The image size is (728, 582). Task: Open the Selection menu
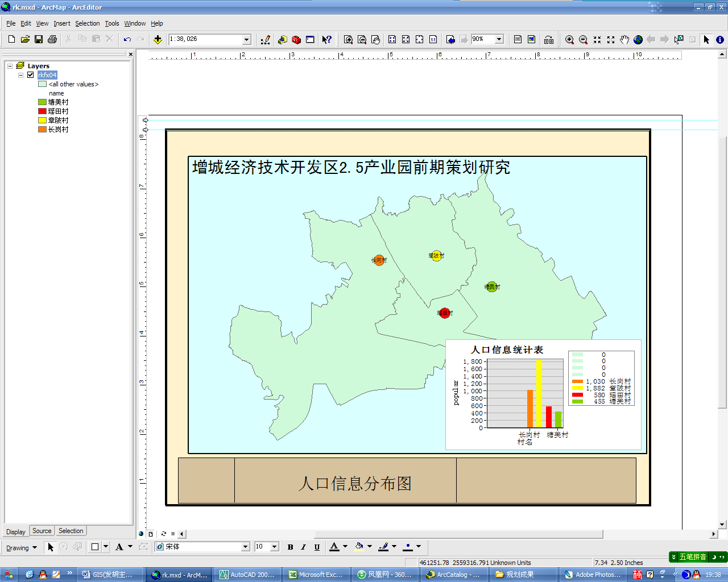88,23
